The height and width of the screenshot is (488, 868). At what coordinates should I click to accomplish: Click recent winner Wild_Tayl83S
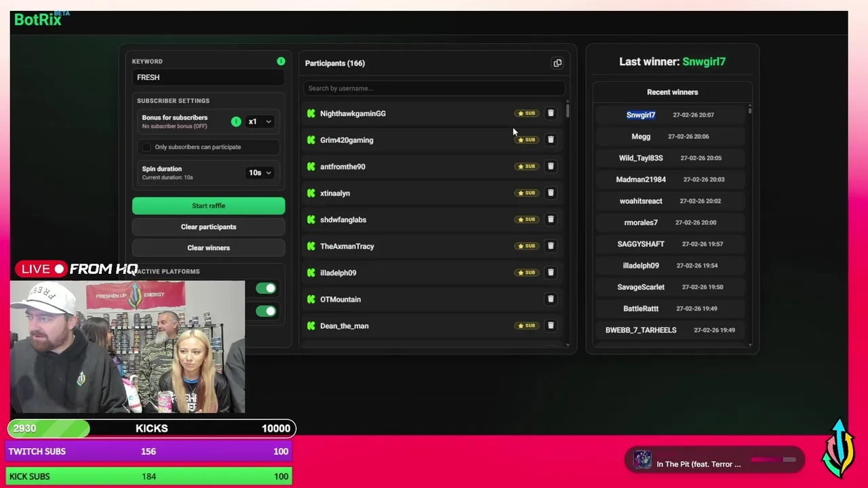(641, 158)
